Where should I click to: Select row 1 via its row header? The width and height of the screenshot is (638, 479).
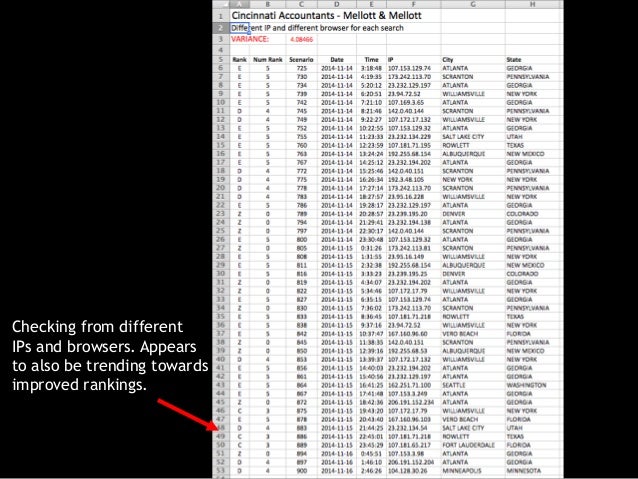(221, 16)
